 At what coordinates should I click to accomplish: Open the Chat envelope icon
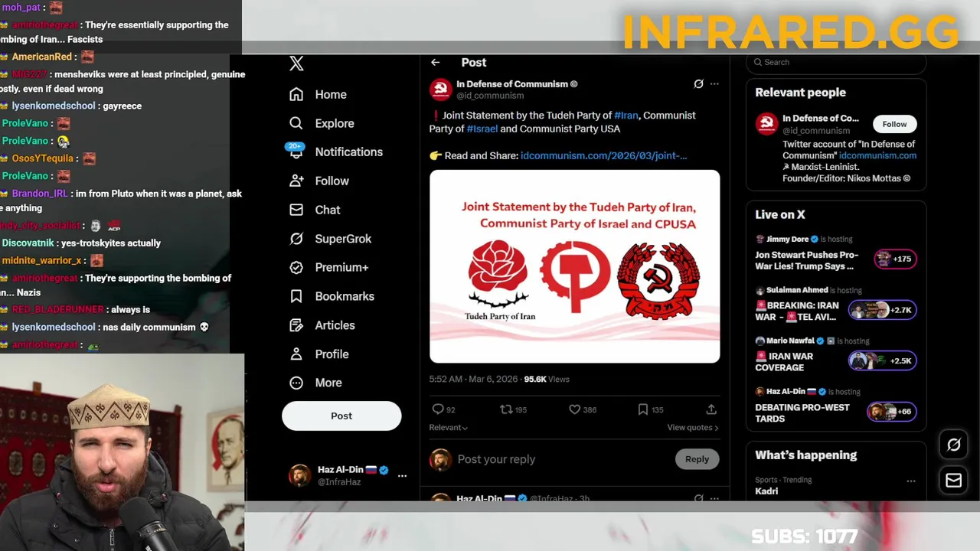click(296, 210)
